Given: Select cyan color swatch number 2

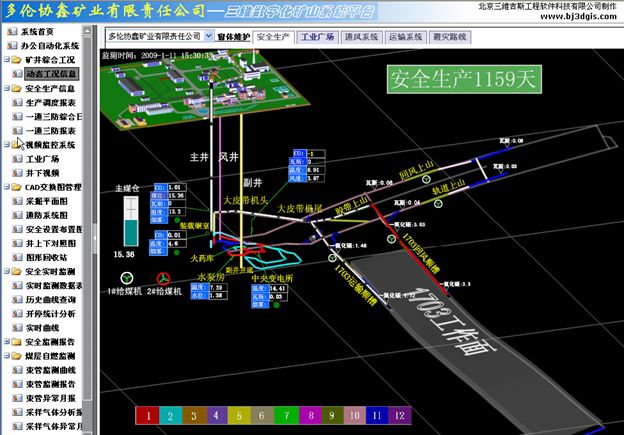Looking at the screenshot, I should (171, 415).
